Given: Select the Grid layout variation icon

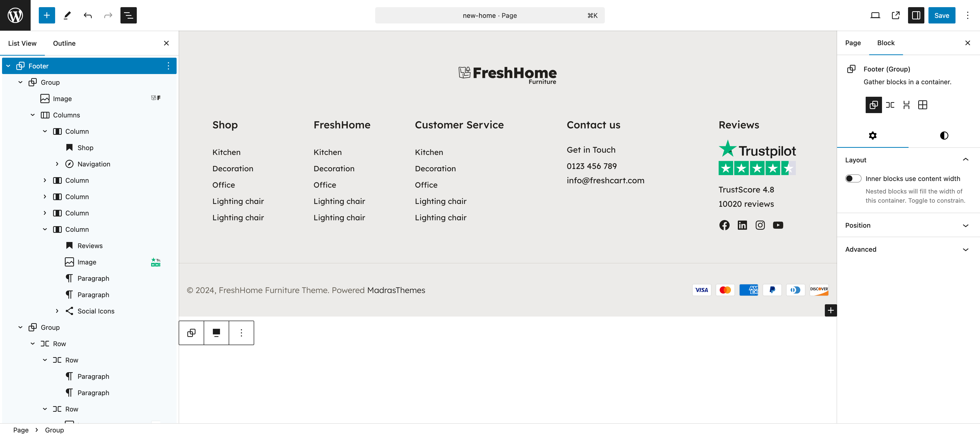Looking at the screenshot, I should [923, 105].
